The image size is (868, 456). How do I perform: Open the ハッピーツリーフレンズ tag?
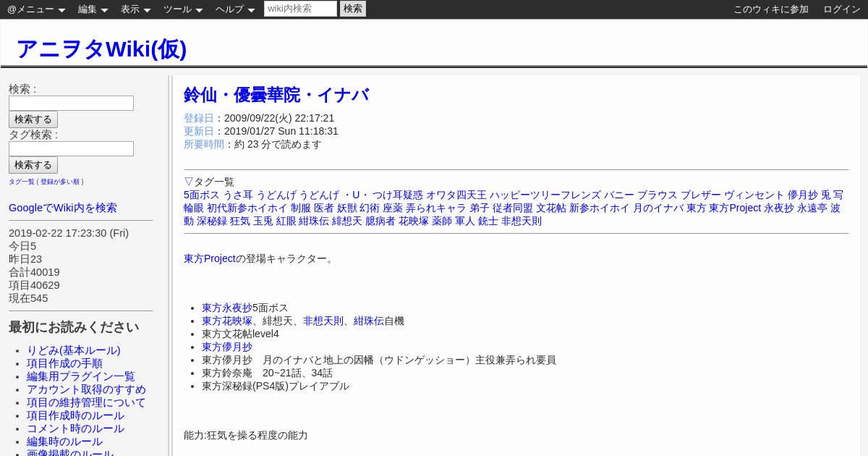click(545, 195)
